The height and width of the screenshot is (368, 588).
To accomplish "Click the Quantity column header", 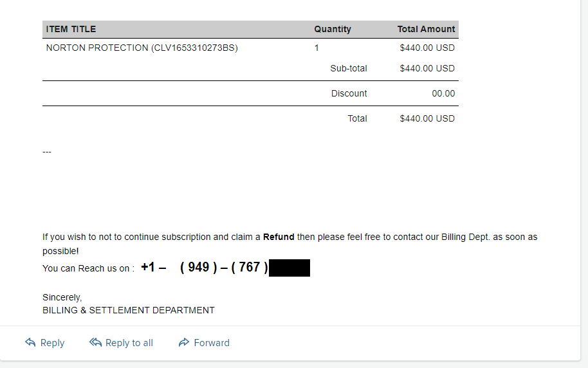I will tap(333, 29).
